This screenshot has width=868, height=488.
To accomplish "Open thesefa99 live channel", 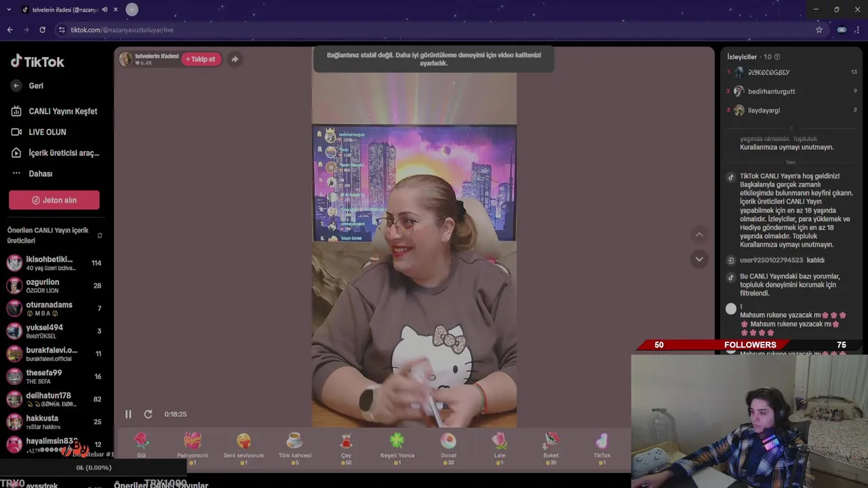I will click(54, 377).
